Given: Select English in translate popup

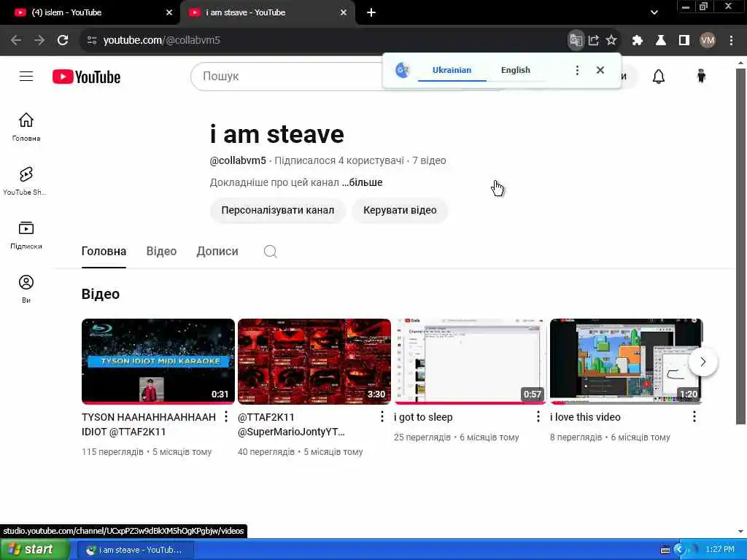Looking at the screenshot, I should [x=516, y=70].
